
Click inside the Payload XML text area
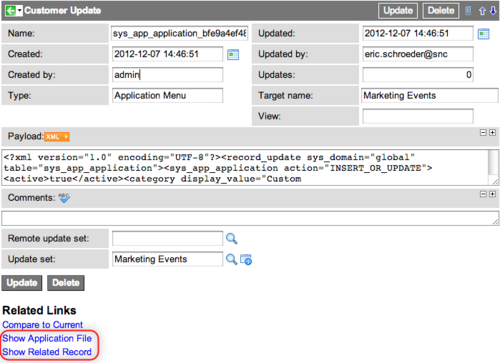click(x=245, y=168)
